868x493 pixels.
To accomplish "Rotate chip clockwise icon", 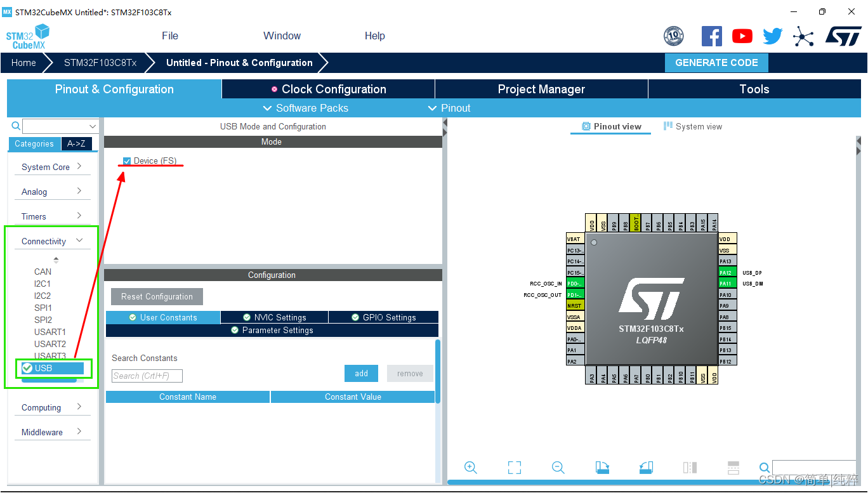I will click(602, 468).
